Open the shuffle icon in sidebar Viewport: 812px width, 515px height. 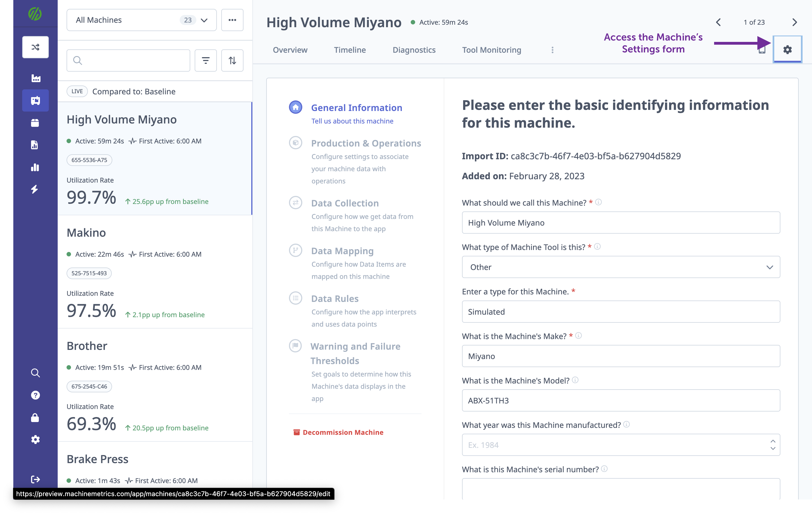pos(35,47)
